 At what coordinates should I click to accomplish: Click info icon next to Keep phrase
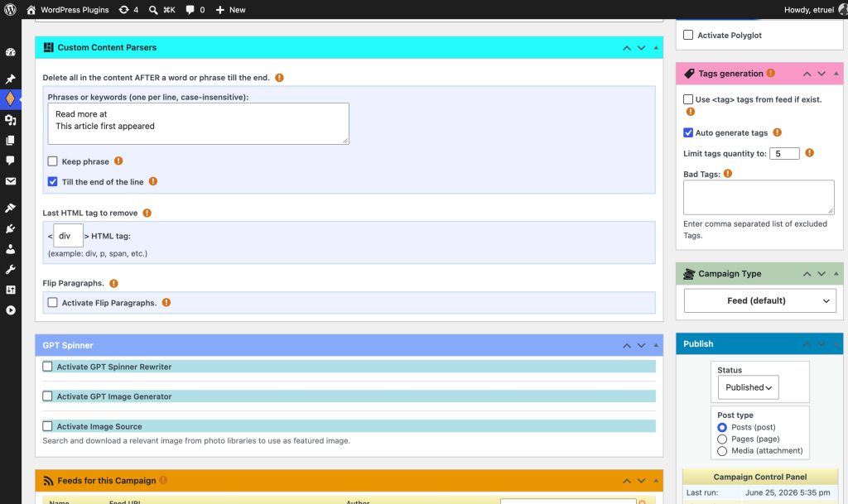118,161
